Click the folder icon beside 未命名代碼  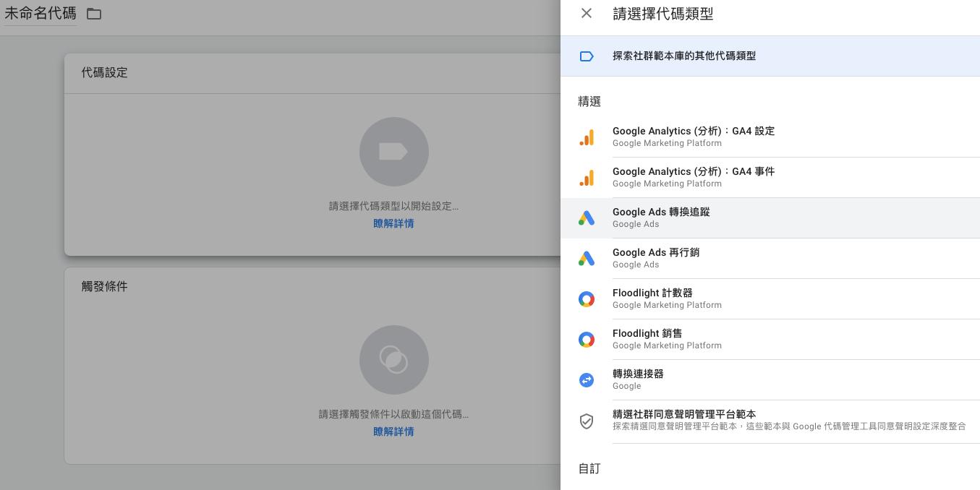pyautogui.click(x=94, y=14)
